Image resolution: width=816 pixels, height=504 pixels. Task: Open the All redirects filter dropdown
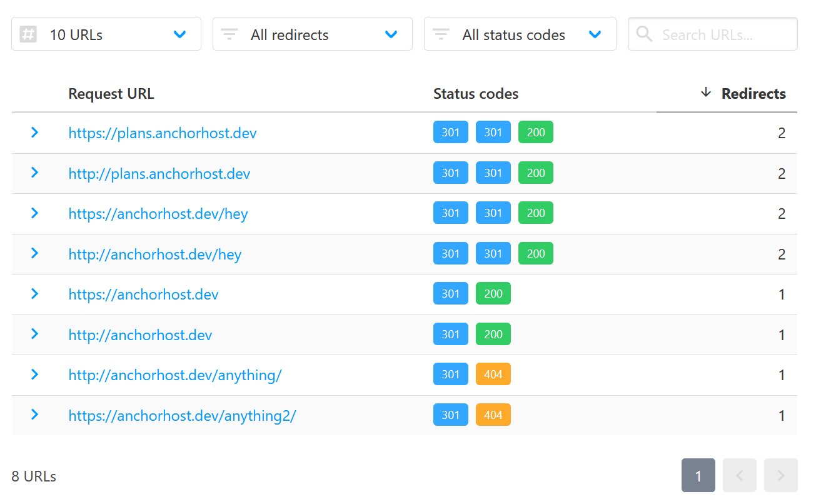click(312, 34)
